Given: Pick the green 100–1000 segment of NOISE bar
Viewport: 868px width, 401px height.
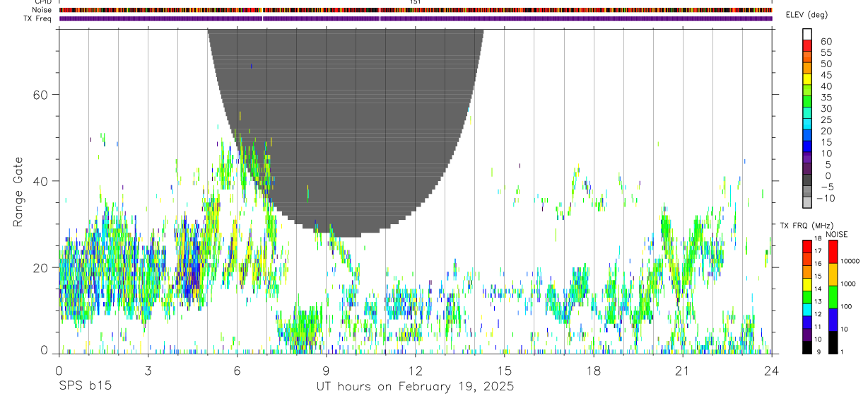Looking at the screenshot, I should coord(833,297).
